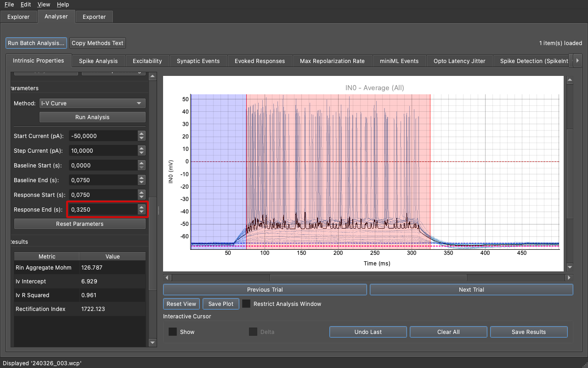Click the Value column header

(x=113, y=257)
